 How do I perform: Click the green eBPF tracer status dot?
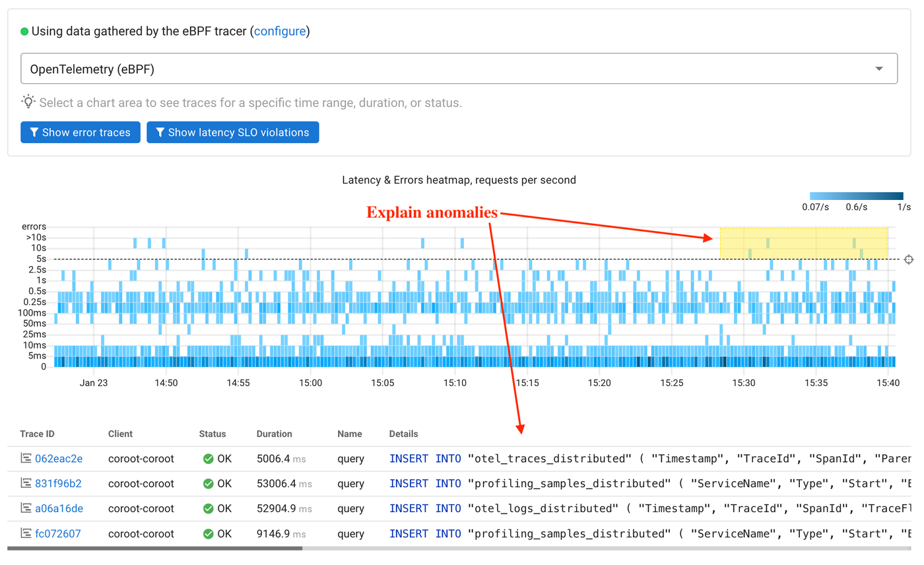(24, 30)
